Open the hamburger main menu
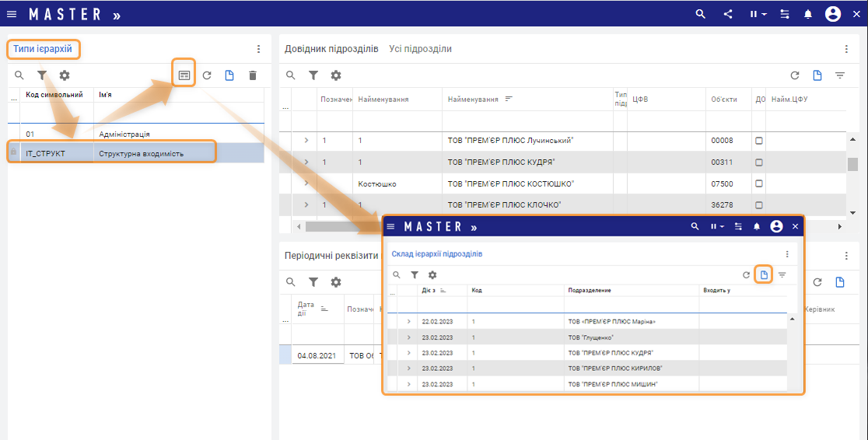868x440 pixels. tap(12, 14)
